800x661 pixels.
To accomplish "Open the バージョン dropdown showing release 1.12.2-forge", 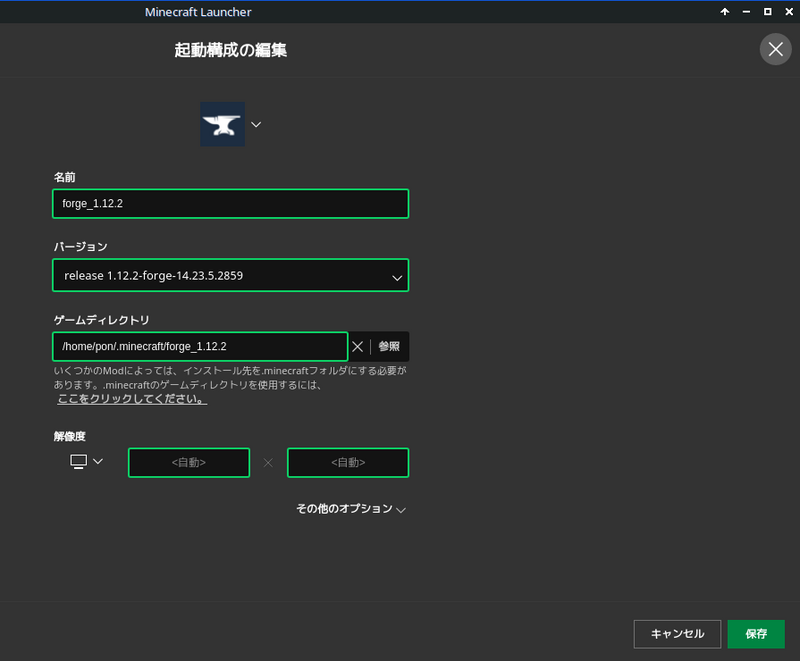I will 231,275.
